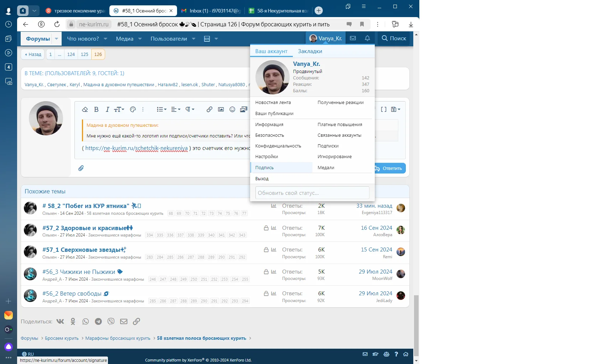Reload page in browser toolbar
Screen dimensions: 611x364
coord(57,24)
